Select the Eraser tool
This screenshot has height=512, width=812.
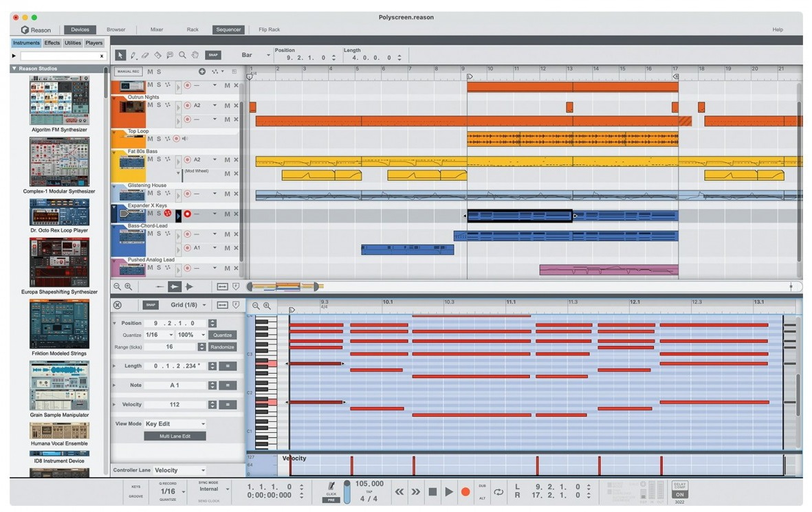(x=145, y=55)
